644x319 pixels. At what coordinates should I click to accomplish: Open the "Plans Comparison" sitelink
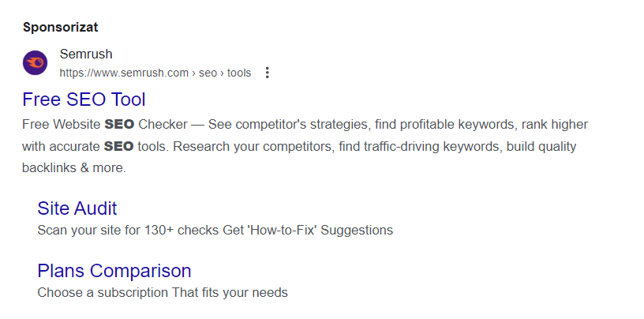pos(114,271)
